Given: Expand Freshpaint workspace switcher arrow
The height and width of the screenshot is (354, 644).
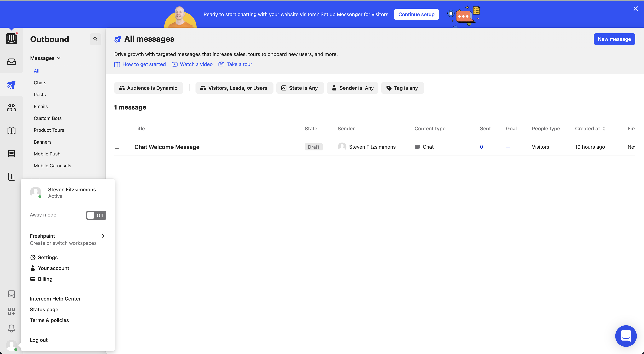Looking at the screenshot, I should tap(103, 236).
